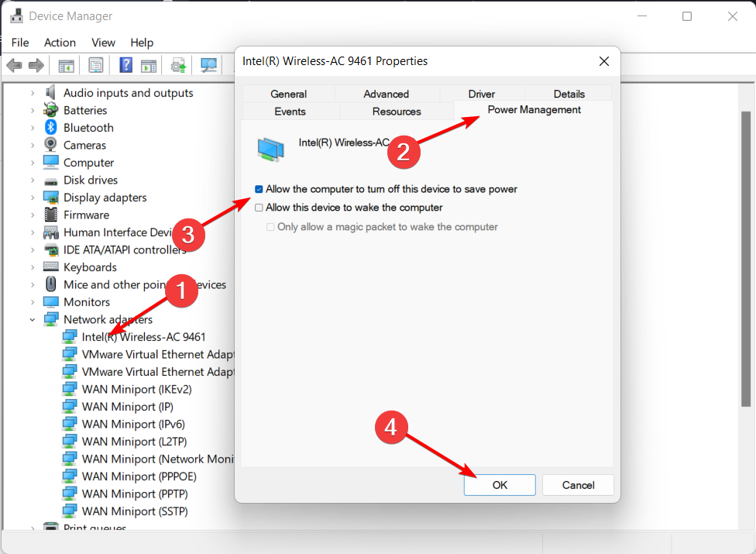Close the Wireless-AC 9461 Properties dialog

tap(604, 61)
